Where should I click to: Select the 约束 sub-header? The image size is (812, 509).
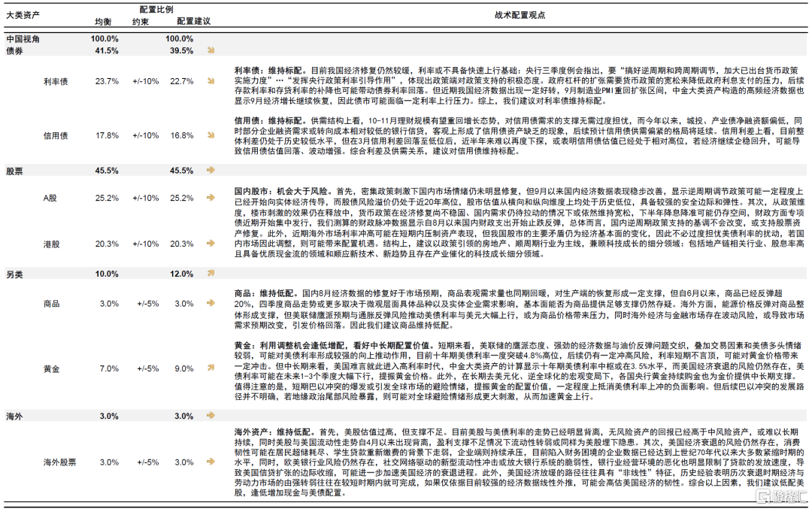click(x=141, y=22)
